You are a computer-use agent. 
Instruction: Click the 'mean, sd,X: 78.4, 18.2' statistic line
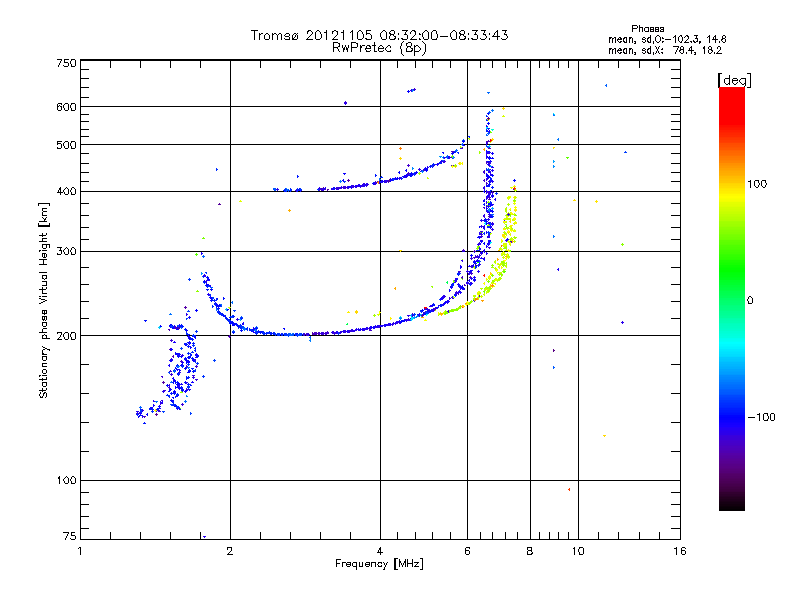(665, 51)
